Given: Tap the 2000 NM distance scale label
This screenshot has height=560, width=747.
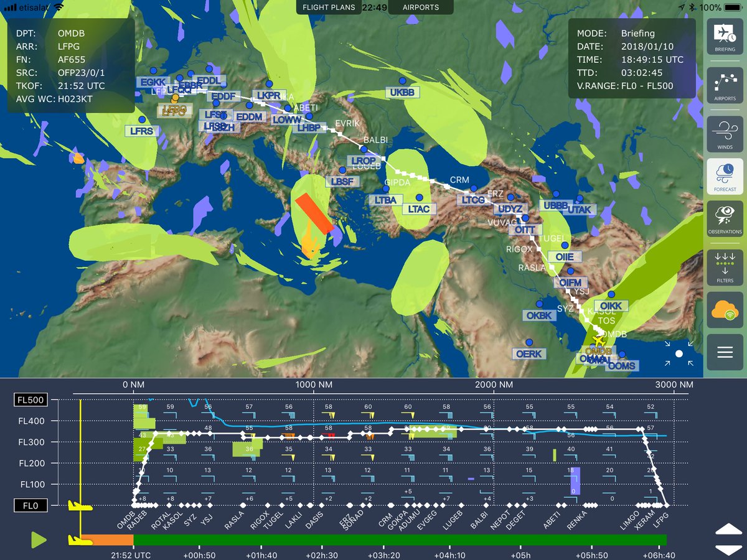Looking at the screenshot, I should (x=494, y=385).
